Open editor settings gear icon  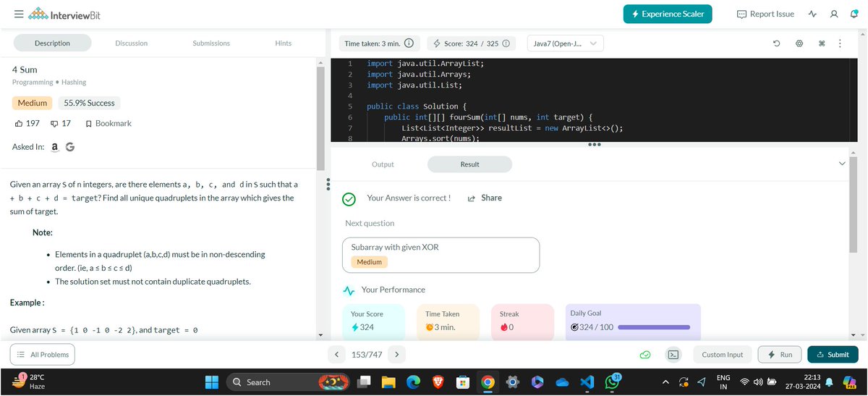[x=799, y=43]
